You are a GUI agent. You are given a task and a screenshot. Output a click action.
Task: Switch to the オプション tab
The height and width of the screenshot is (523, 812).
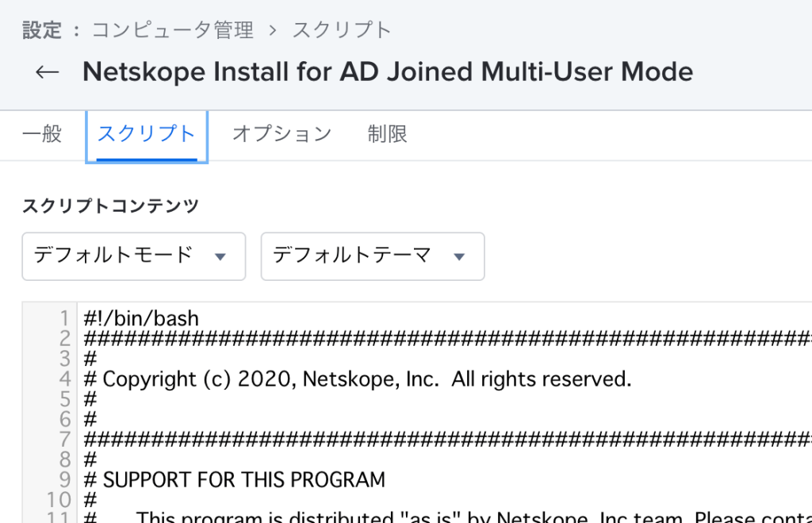[x=282, y=134]
